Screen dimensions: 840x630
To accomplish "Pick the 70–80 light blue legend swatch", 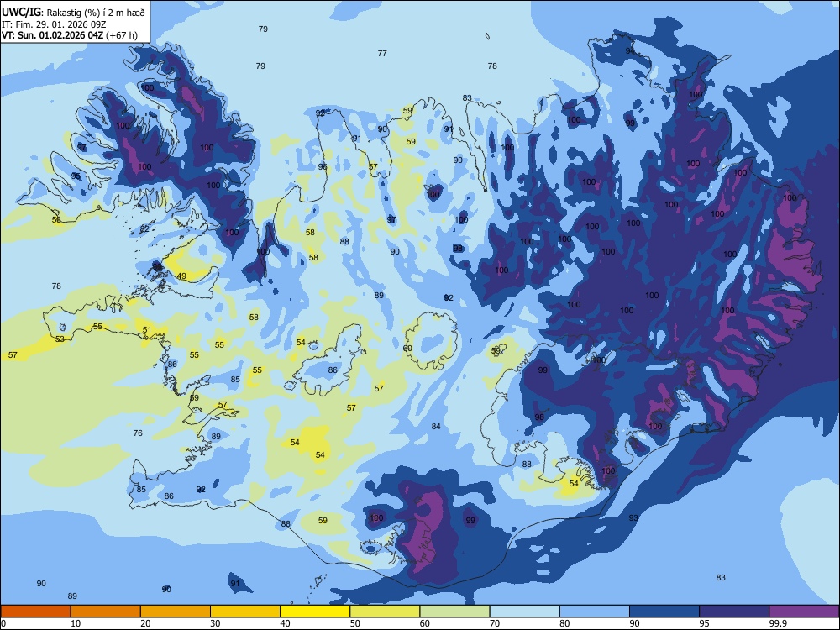I will click(x=524, y=612).
